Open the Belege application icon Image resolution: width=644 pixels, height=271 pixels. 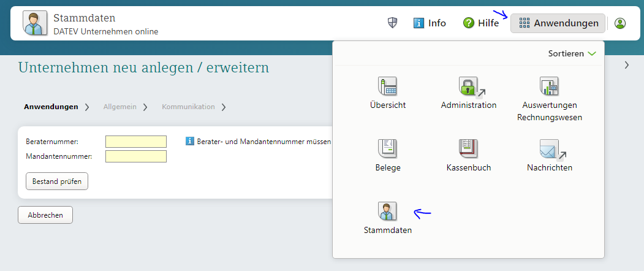click(x=387, y=149)
